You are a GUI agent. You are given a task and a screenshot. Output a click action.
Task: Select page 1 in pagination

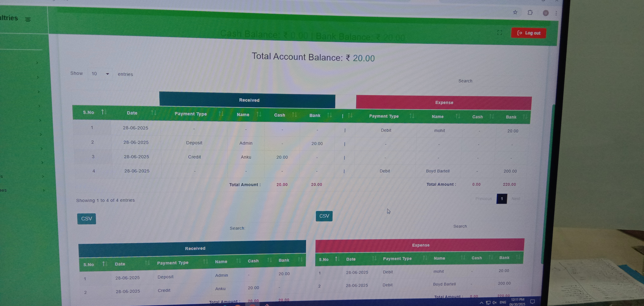point(501,199)
